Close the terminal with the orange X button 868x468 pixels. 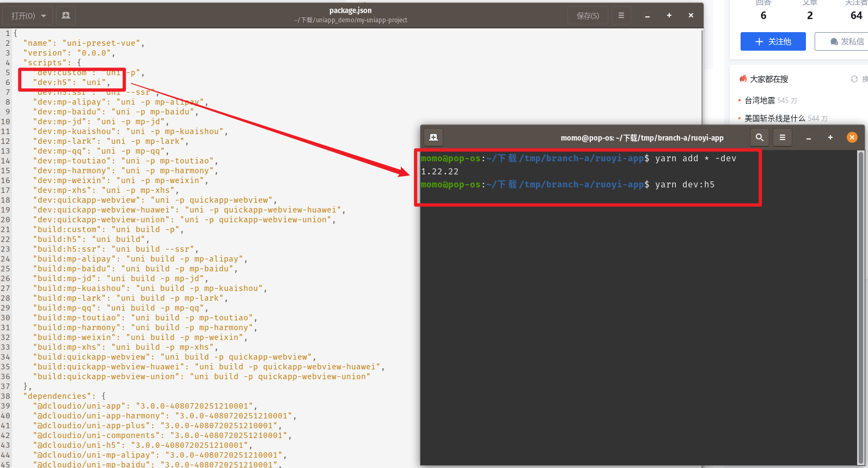(x=852, y=137)
